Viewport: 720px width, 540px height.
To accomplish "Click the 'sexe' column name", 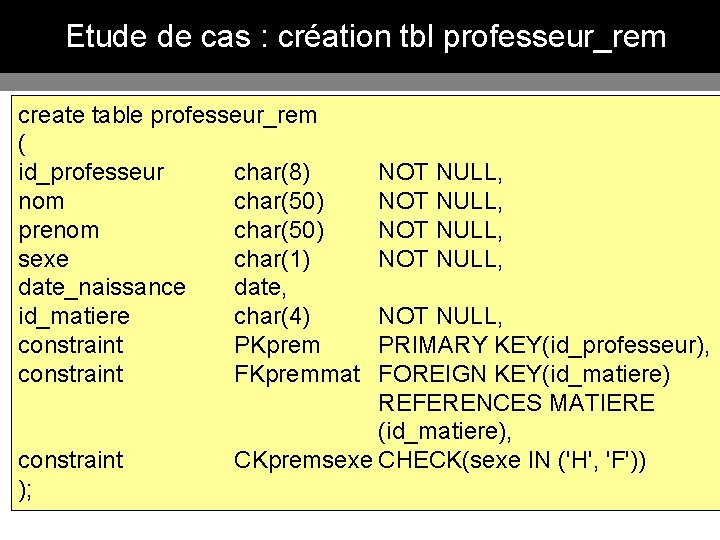I will coord(44,259).
